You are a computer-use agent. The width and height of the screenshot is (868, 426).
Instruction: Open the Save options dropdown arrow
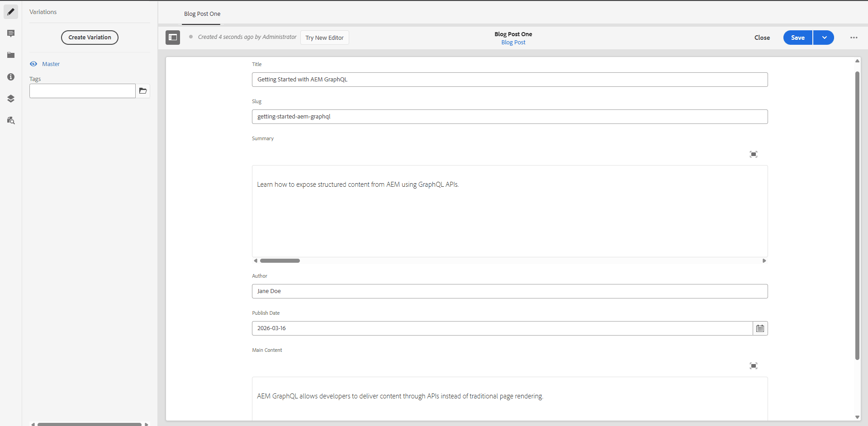(x=824, y=38)
